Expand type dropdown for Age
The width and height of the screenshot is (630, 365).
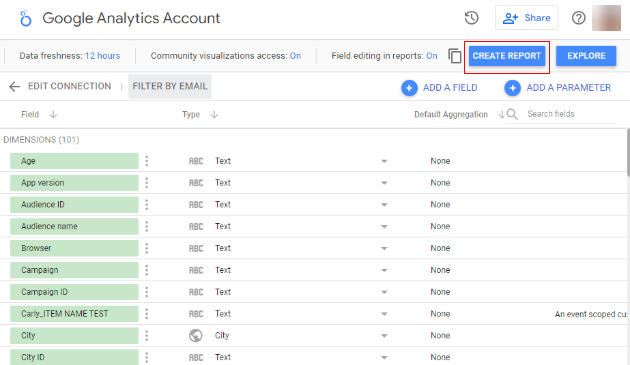pyautogui.click(x=384, y=161)
